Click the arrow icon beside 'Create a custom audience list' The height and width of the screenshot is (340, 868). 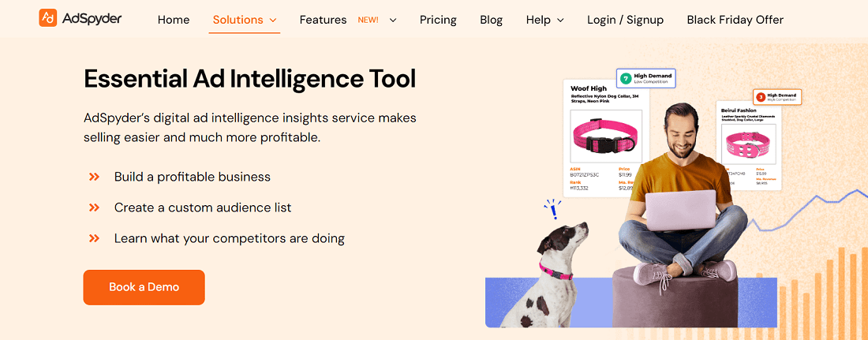(94, 207)
